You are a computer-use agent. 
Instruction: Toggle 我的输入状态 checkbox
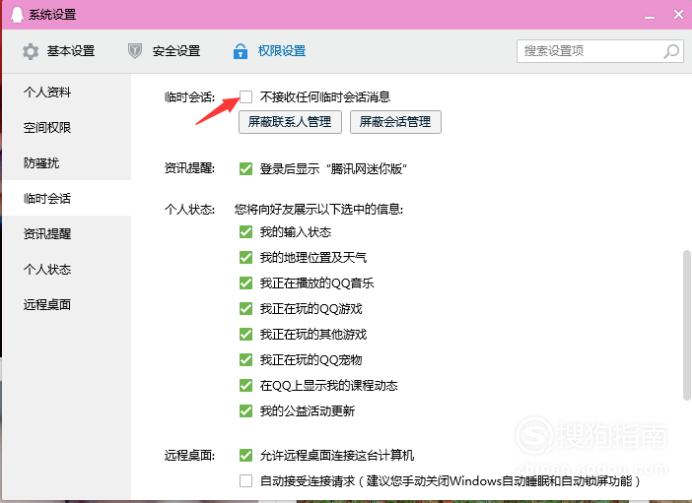tap(246, 232)
